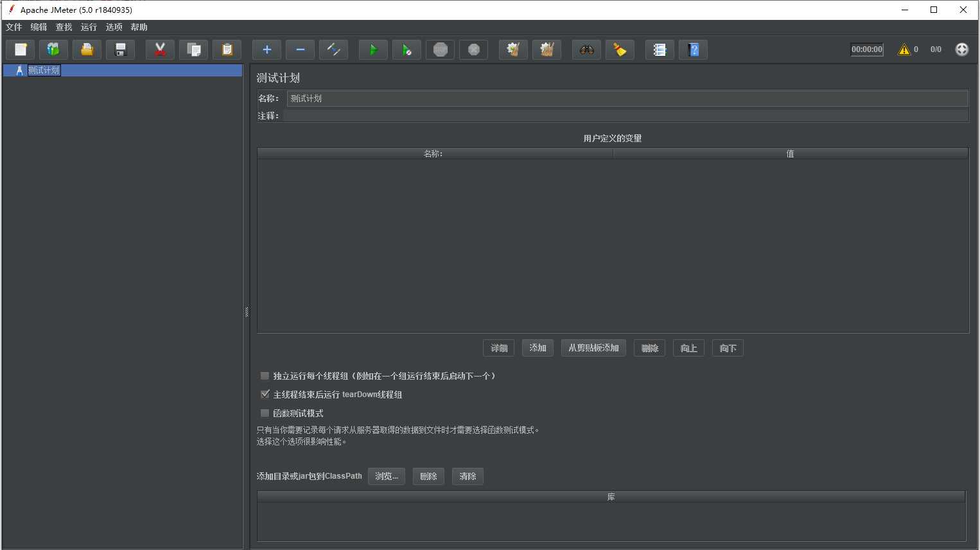Click the Clear All results icon

547,49
